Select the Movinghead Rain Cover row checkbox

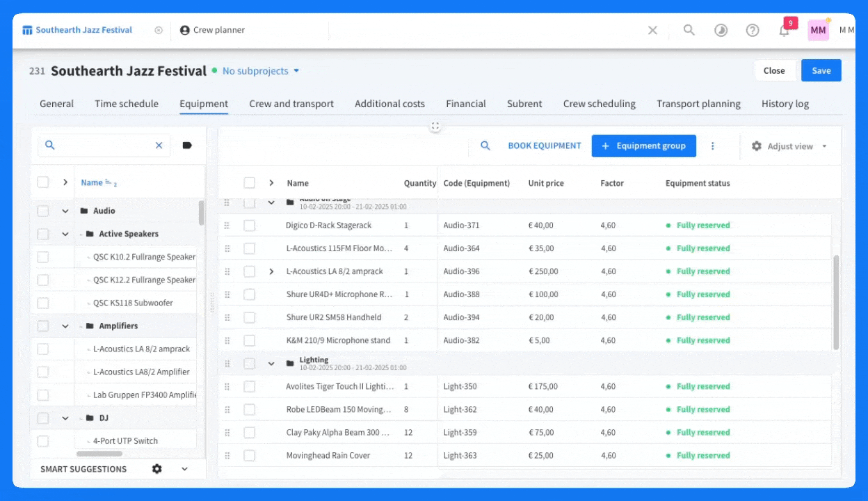249,455
